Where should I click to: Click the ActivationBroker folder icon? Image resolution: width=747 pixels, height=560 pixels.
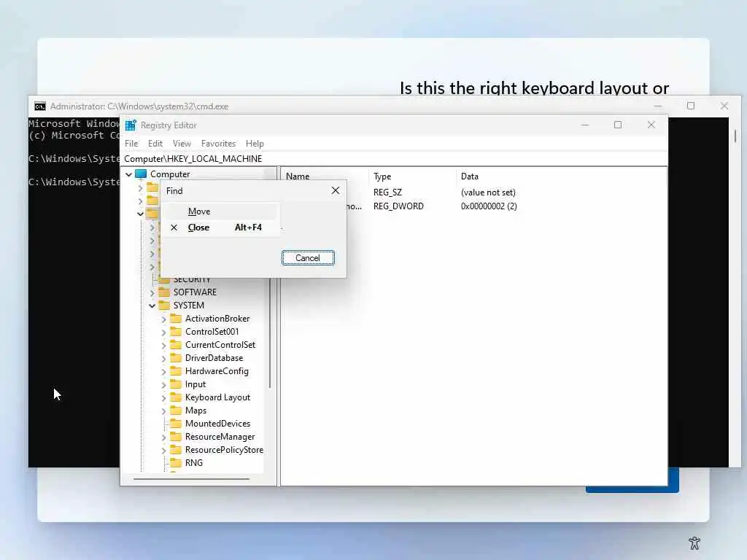point(176,318)
